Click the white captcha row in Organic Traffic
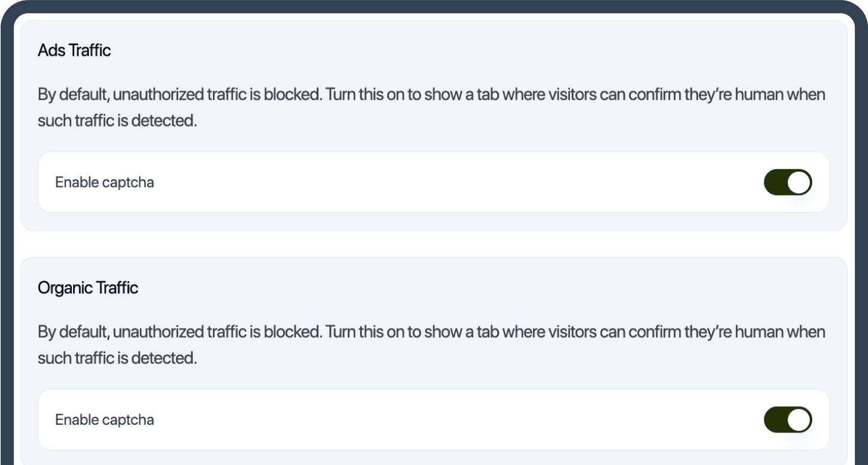The height and width of the screenshot is (465, 868). click(434, 420)
